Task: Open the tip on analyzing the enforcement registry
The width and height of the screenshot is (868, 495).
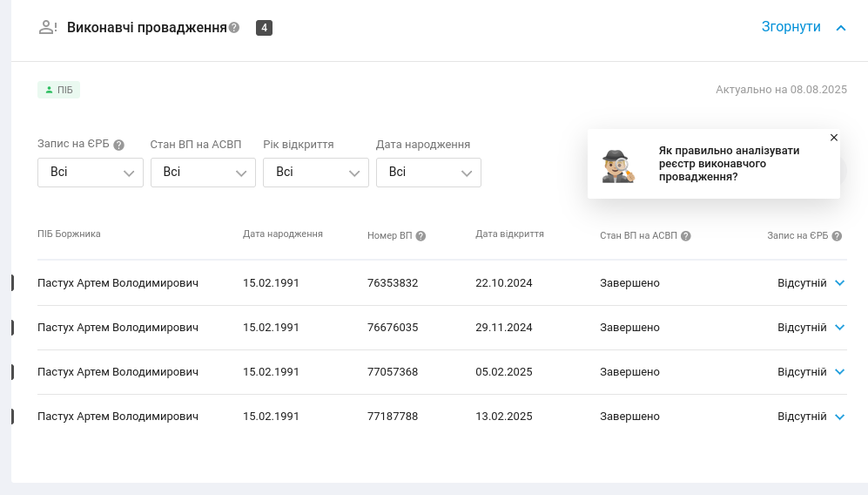Action: 729,164
